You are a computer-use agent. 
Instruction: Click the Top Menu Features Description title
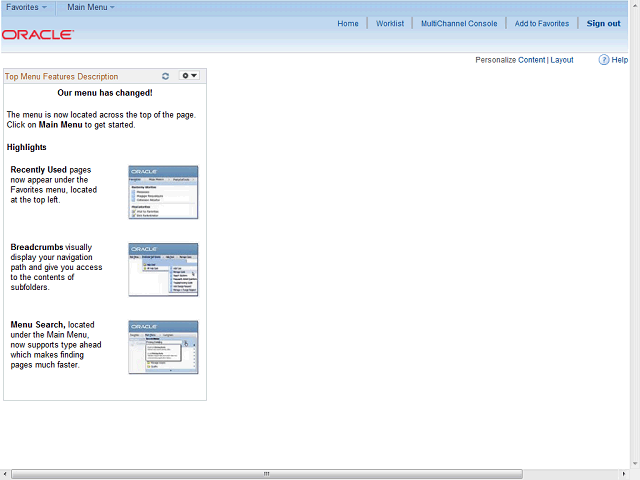click(62, 76)
